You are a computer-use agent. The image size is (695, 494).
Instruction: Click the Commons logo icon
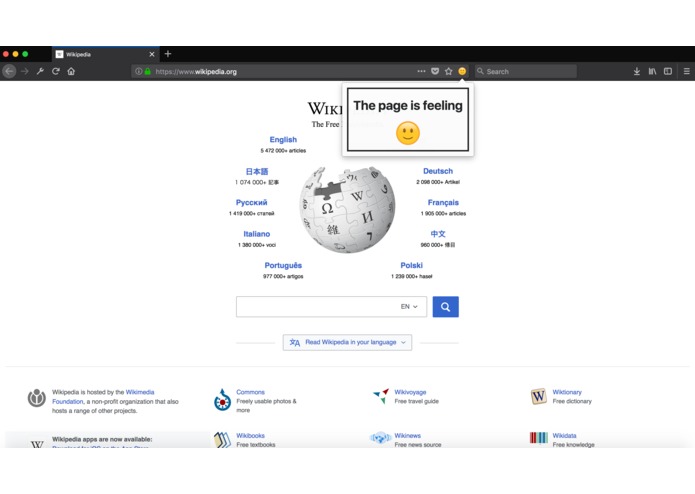coord(223,400)
